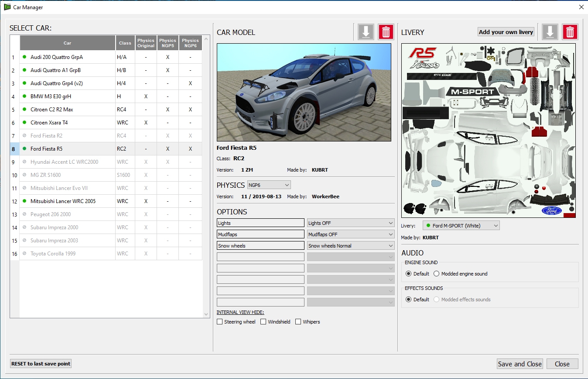
Task: Click the green dot next to Mitsubishi Lancer WRC 2005
Action: point(24,201)
